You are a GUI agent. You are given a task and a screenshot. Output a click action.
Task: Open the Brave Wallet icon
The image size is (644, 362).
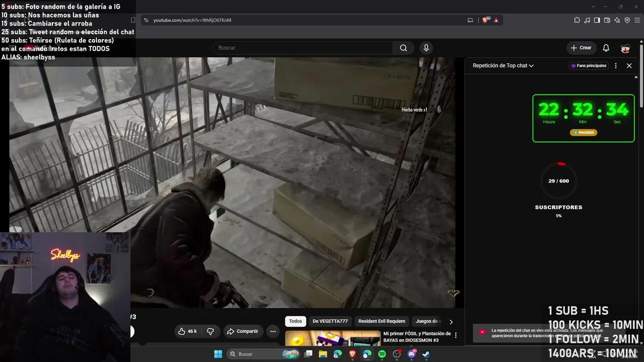click(x=607, y=20)
